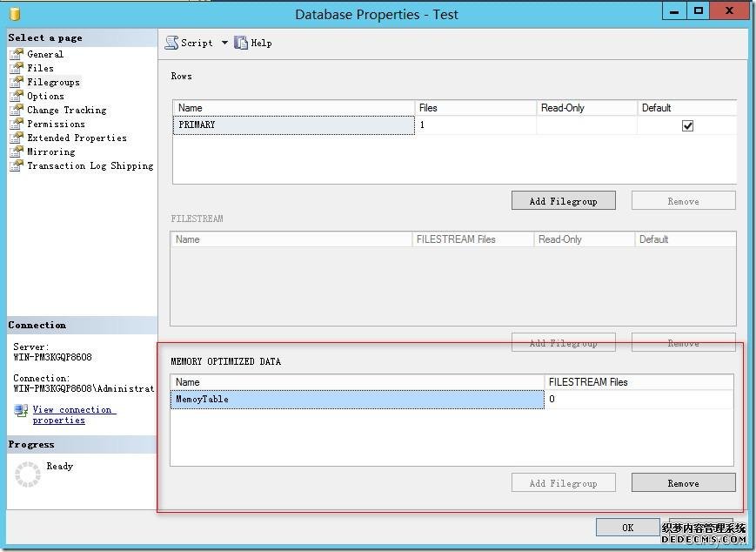Toggle Default checkbox for PRIMARY filegroup
Image resolution: width=756 pixels, height=552 pixels.
[687, 125]
